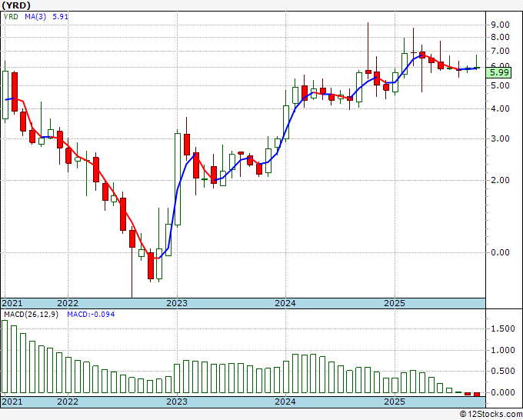Click 2023 on the MACD timeline

177,402
